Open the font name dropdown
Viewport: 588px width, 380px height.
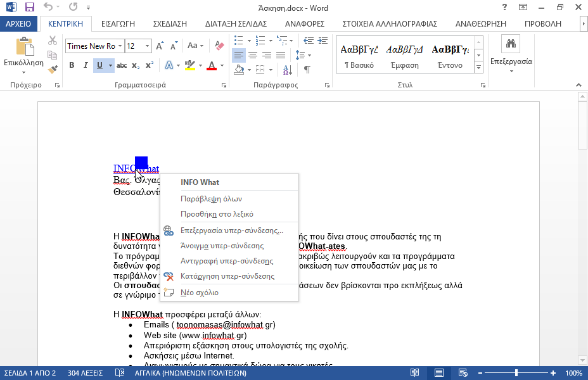120,46
